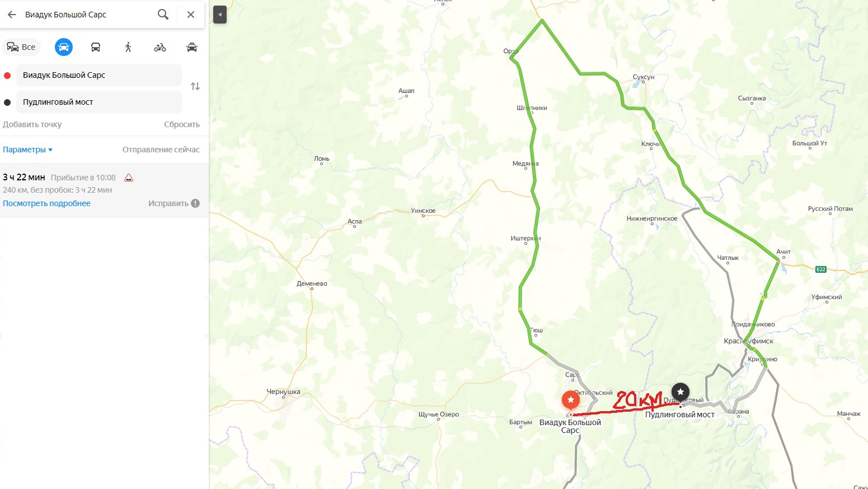This screenshot has height=489, width=868.
Task: Click the magnifier search icon
Action: 163,15
